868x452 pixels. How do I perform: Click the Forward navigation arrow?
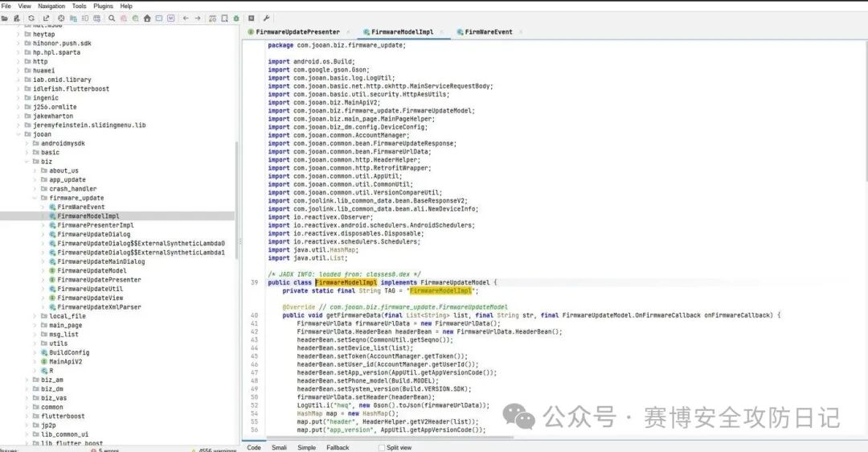pyautogui.click(x=198, y=18)
